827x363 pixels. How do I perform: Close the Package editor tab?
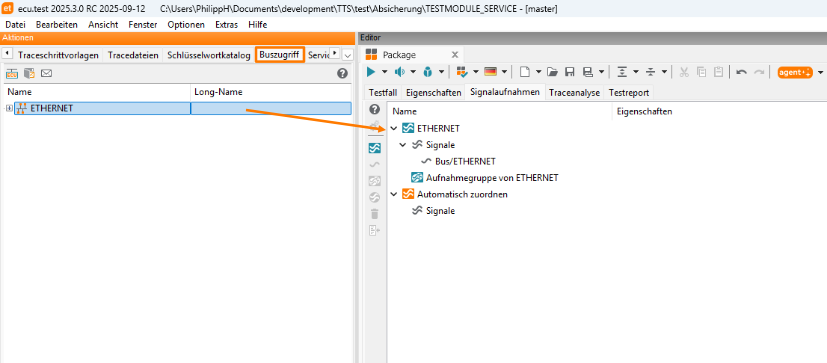click(x=456, y=55)
